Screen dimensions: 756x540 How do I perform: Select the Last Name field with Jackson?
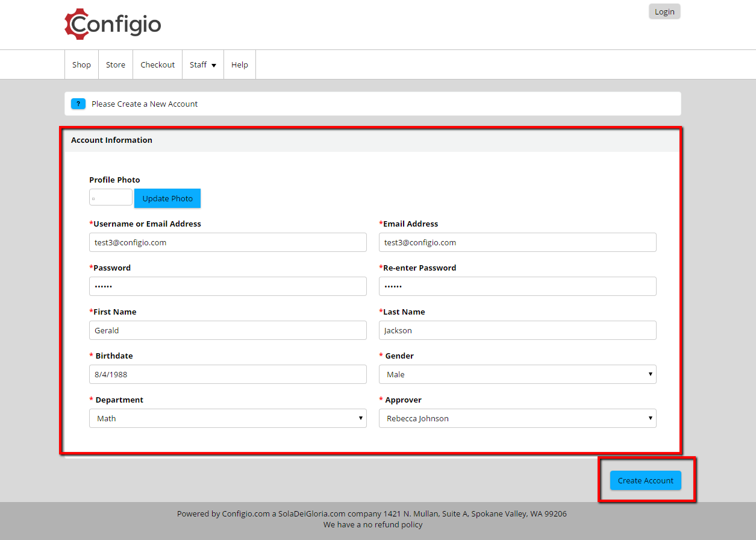517,330
